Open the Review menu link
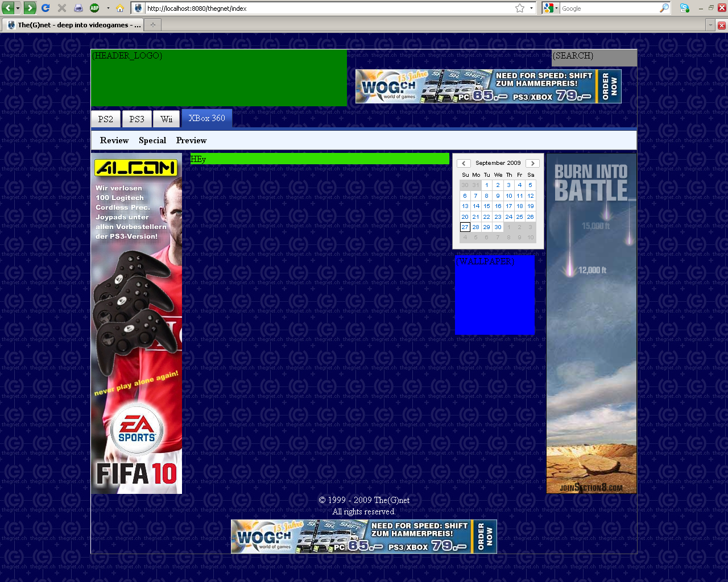Viewport: 728px width, 582px height. [x=114, y=140]
